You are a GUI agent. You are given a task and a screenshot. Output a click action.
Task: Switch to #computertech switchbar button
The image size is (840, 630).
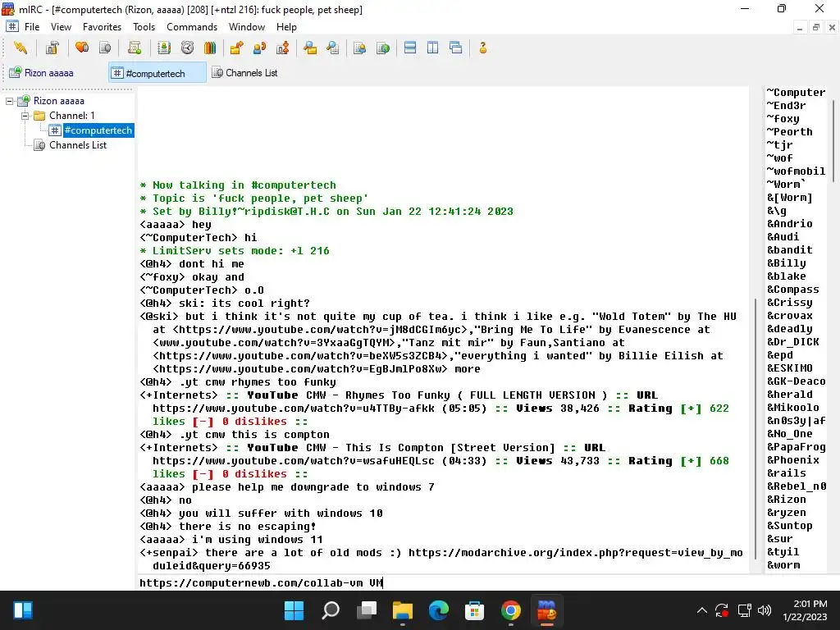(157, 72)
